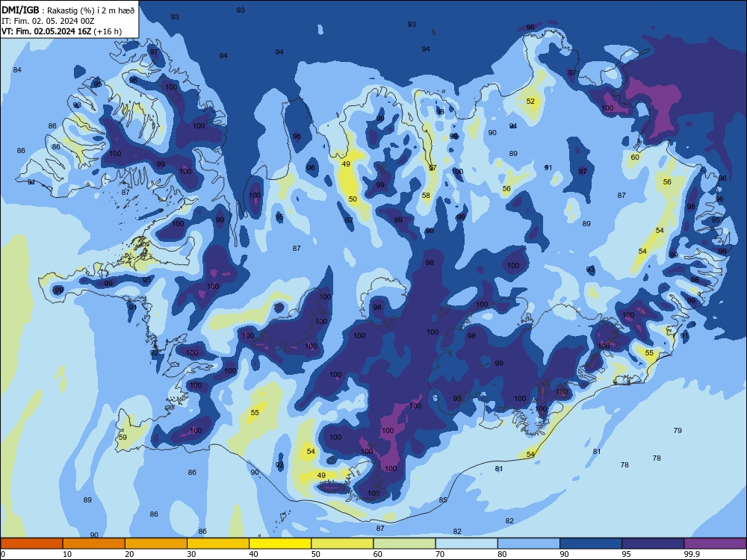Click the legend tick label '20'
This screenshot has width=747, height=560.
tap(129, 554)
